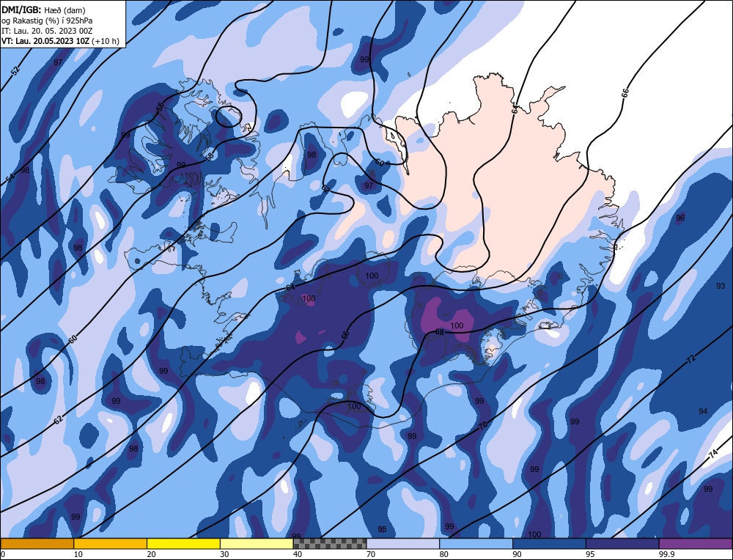Click the '74' contour label
733x560 pixels.
point(713,454)
